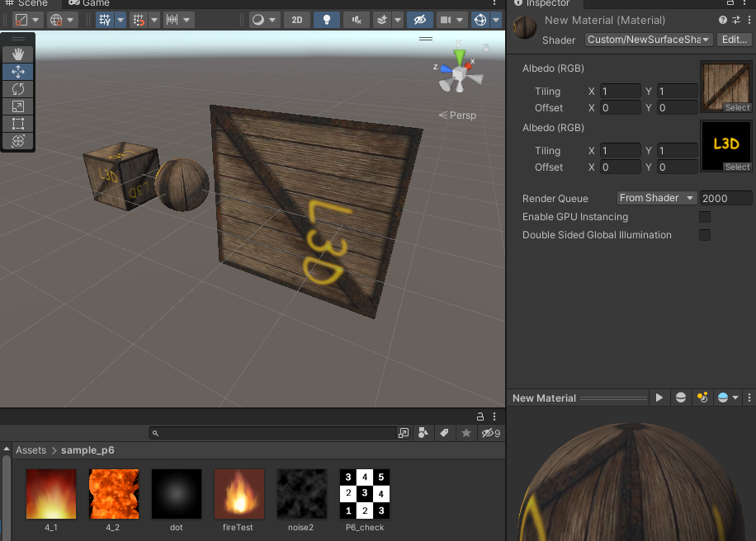Click the scene view rotation lock icon
Screen dimensions: 756x541
tap(486, 48)
